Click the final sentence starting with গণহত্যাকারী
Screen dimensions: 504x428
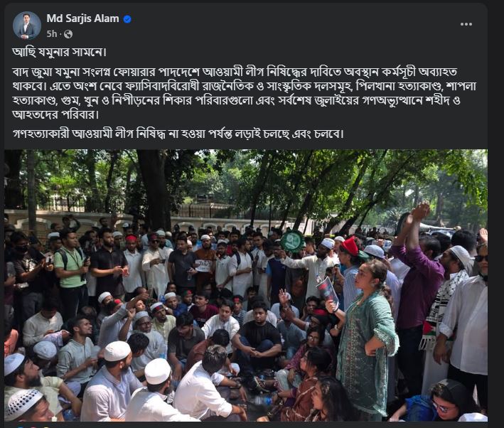178,134
